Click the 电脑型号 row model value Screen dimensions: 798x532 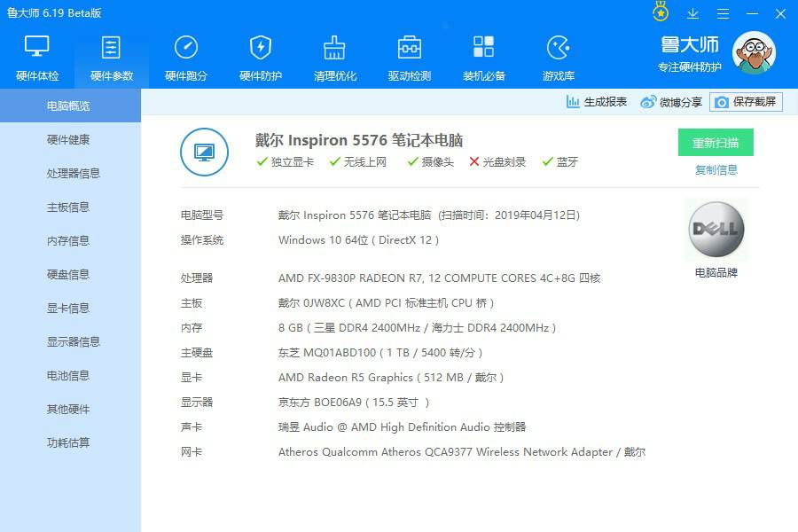(x=429, y=215)
